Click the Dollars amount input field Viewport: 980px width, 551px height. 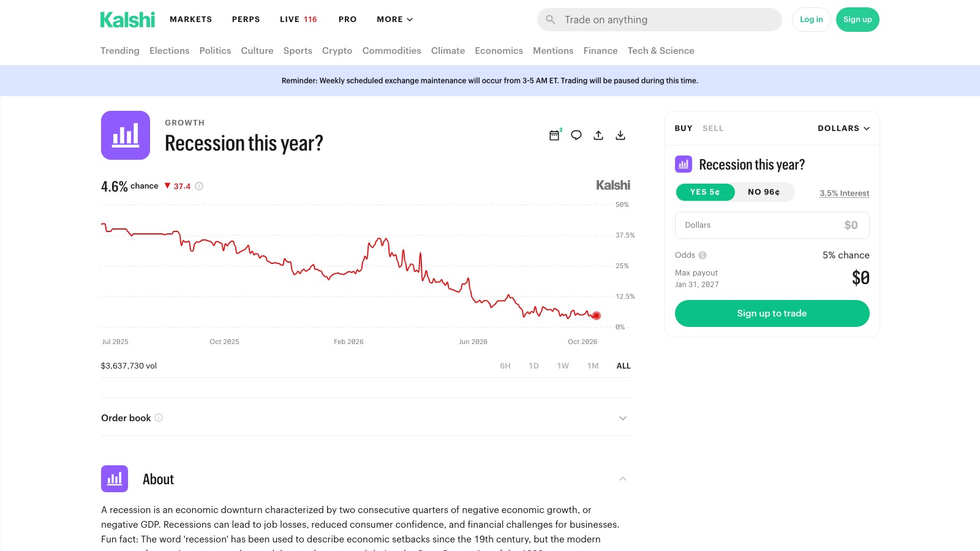point(772,225)
